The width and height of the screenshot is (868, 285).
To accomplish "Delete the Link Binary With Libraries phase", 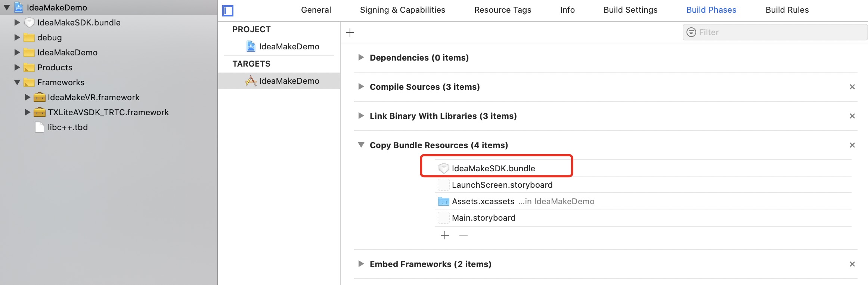I will tap(852, 116).
